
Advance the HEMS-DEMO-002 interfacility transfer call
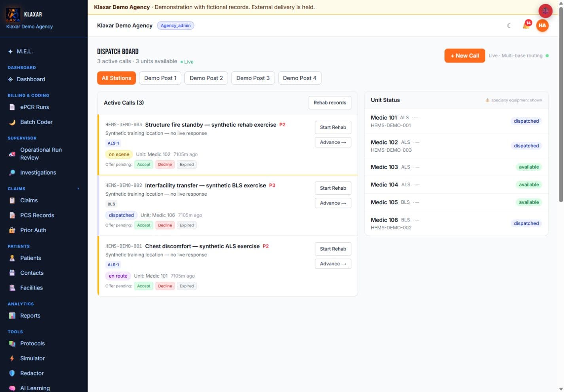333,203
